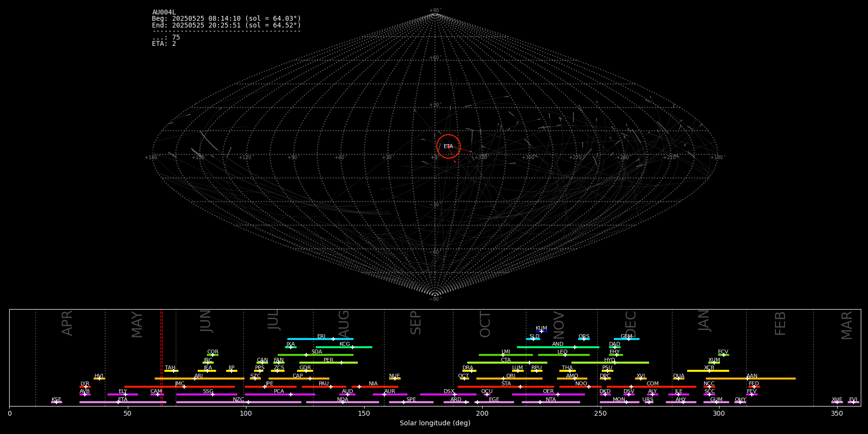Image resolution: width=868 pixels, height=434 pixels.
Task: Select the STA shower label
Action: 506,384
